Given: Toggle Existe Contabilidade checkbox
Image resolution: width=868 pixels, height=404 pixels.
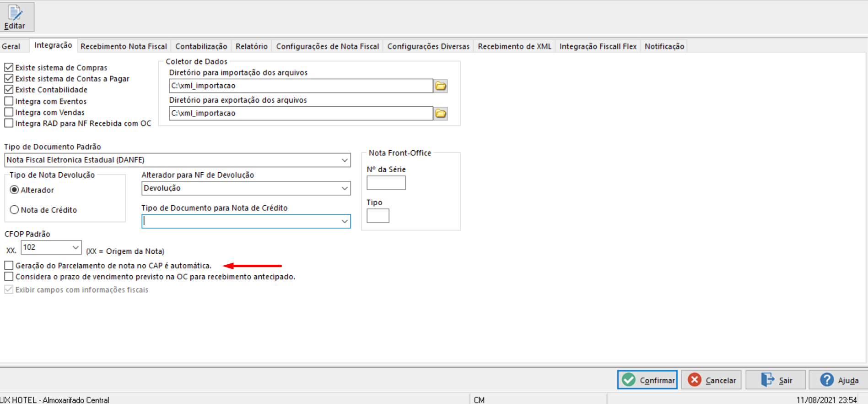Looking at the screenshot, I should click(x=9, y=89).
